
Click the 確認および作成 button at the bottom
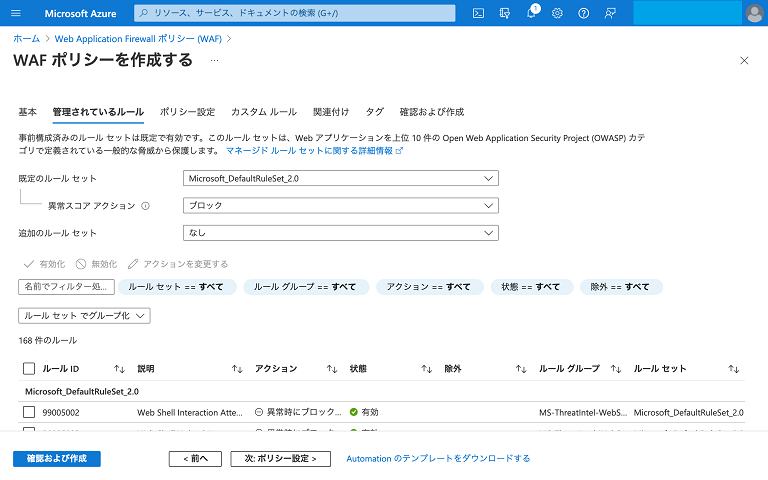click(x=57, y=458)
